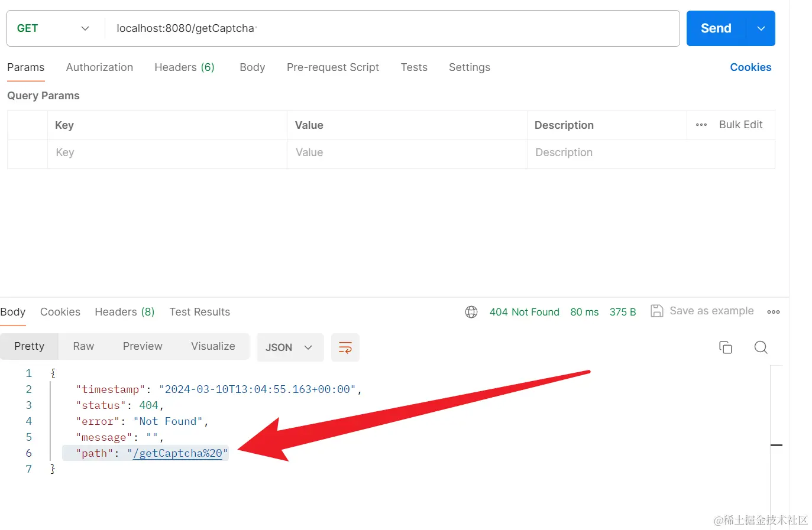Screen dimensions: 812x530
Task: Open the Cookies link
Action: [750, 67]
